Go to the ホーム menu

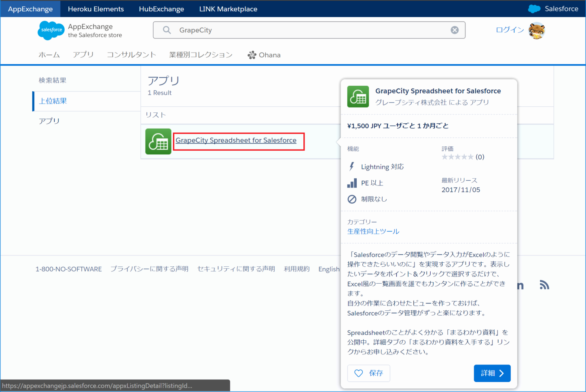[x=49, y=55]
